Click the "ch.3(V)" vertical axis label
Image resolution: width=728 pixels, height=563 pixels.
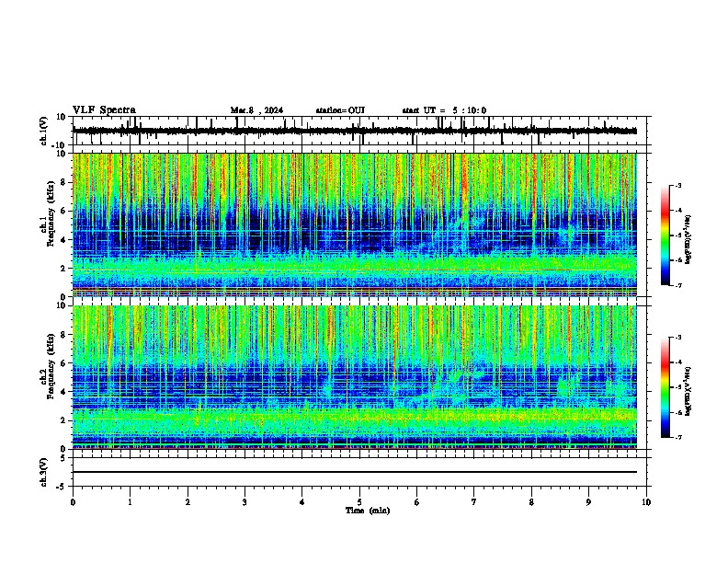[x=44, y=472]
